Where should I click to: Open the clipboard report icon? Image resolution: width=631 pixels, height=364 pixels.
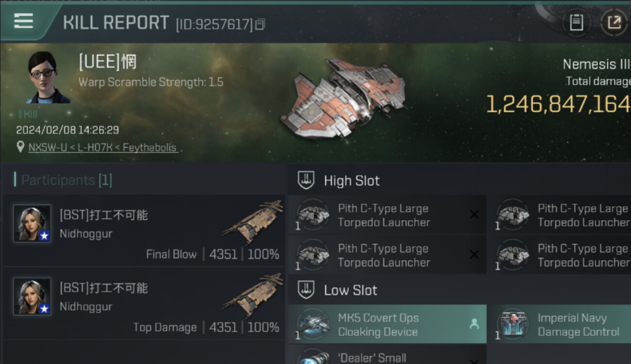576,22
